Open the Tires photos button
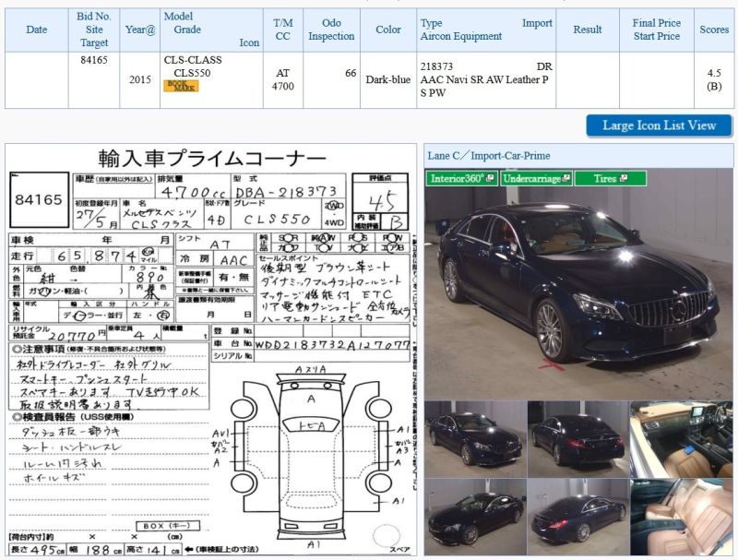 [x=611, y=178]
